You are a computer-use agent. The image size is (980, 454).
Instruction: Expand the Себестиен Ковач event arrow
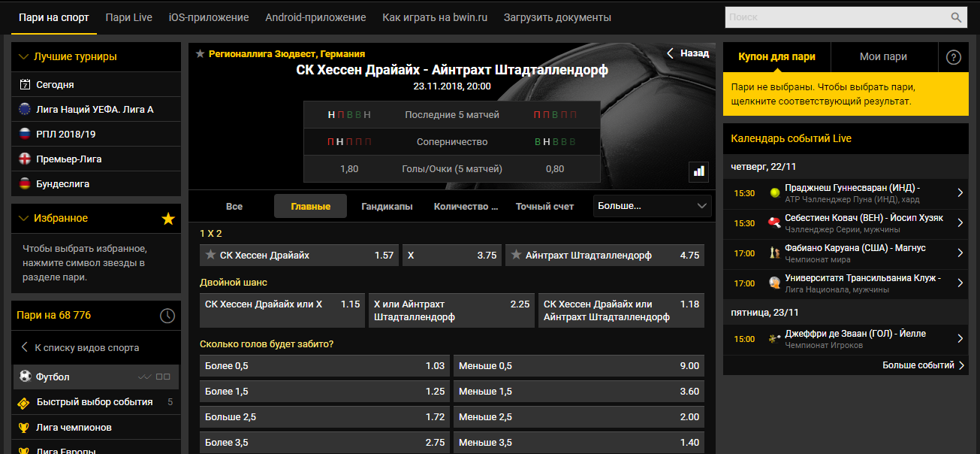pos(960,223)
